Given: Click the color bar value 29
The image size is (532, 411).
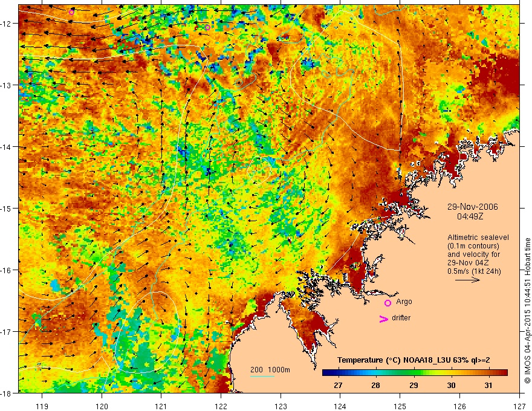Looking at the screenshot, I should coord(414,385).
